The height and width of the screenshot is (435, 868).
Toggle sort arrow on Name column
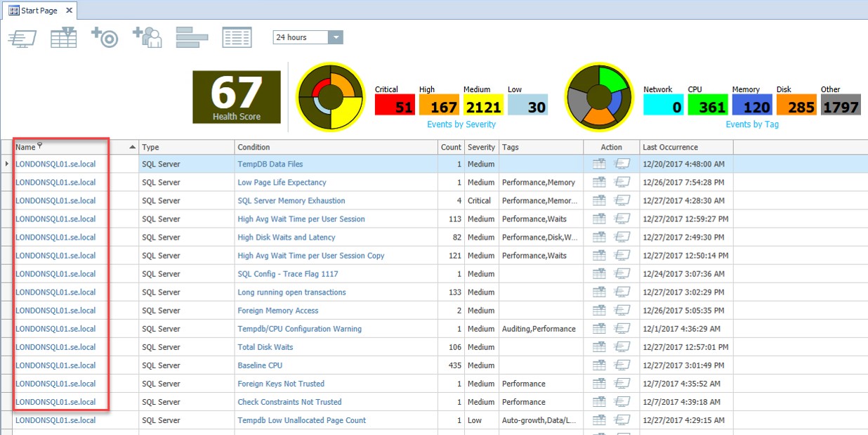pyautogui.click(x=133, y=148)
